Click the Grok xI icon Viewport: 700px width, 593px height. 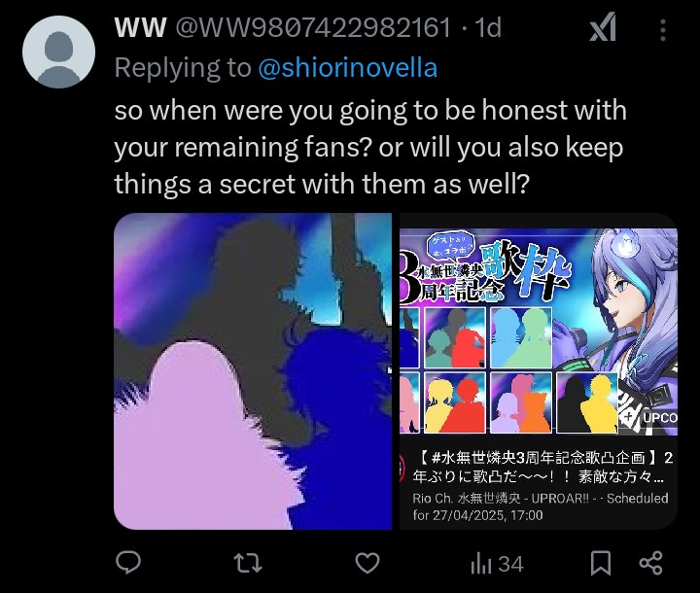pyautogui.click(x=603, y=27)
